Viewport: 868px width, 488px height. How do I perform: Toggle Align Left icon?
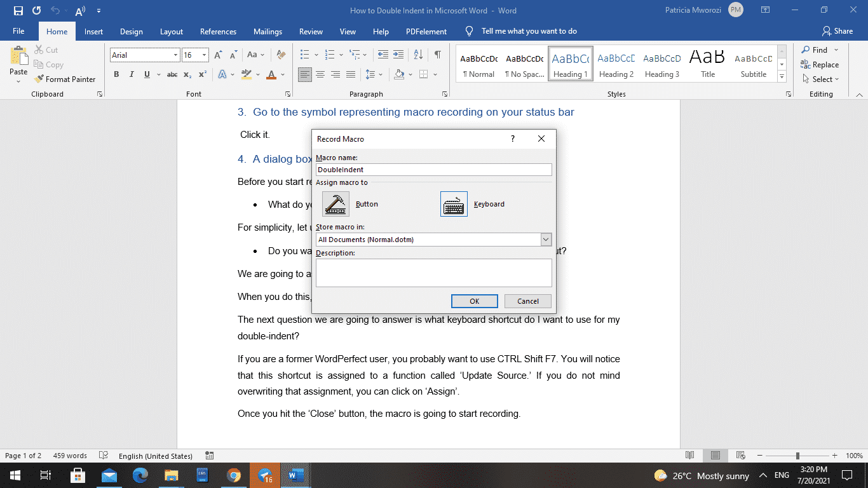306,74
